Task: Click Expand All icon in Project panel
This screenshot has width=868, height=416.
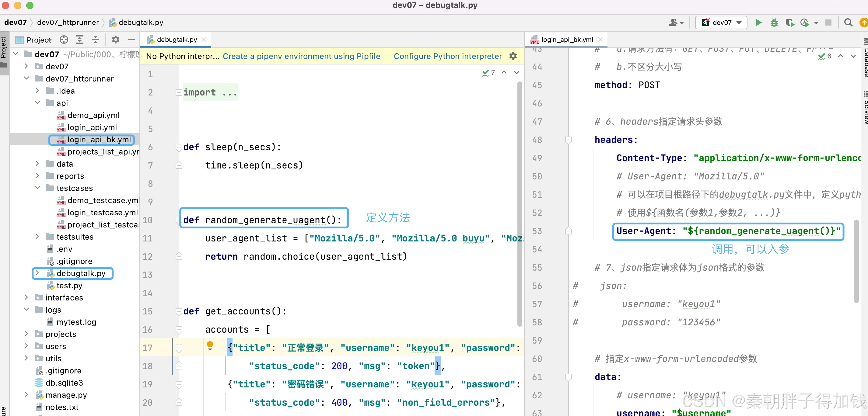Action: [79, 40]
